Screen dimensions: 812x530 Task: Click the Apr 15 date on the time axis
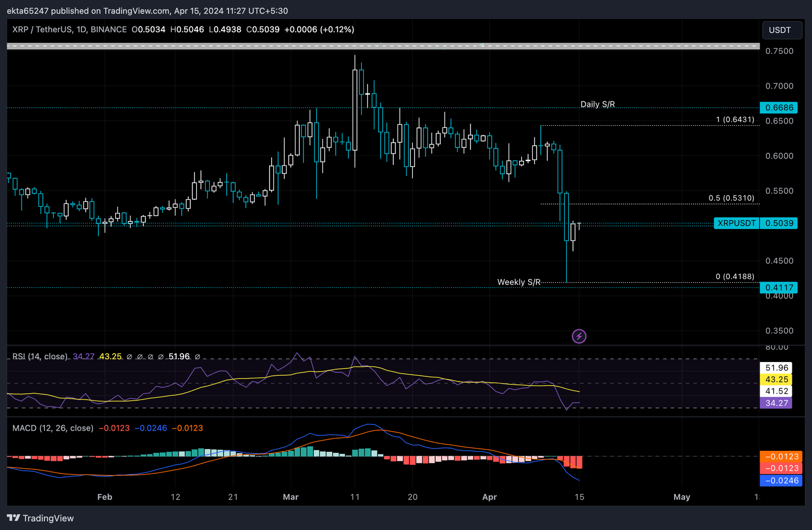[x=579, y=497]
